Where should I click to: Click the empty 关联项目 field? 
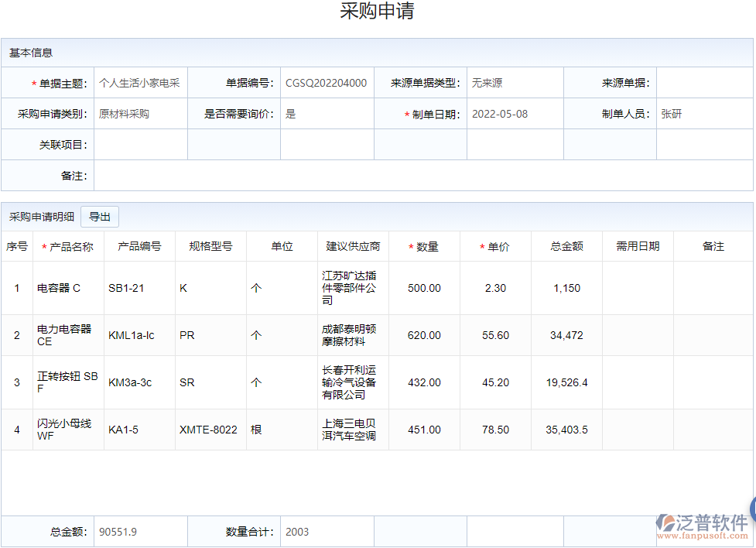click(140, 143)
